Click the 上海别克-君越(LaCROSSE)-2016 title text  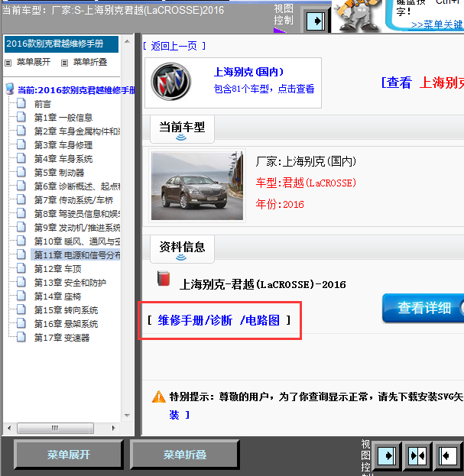263,284
